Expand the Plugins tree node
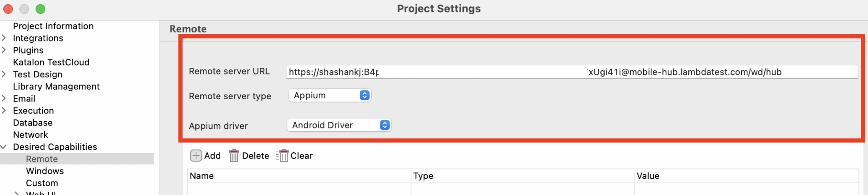The height and width of the screenshot is (195, 868). [x=4, y=50]
